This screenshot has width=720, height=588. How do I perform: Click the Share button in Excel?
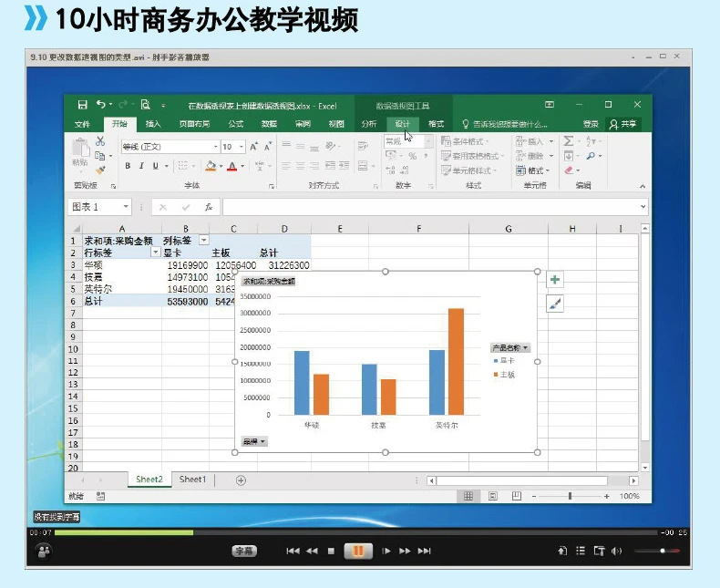623,124
